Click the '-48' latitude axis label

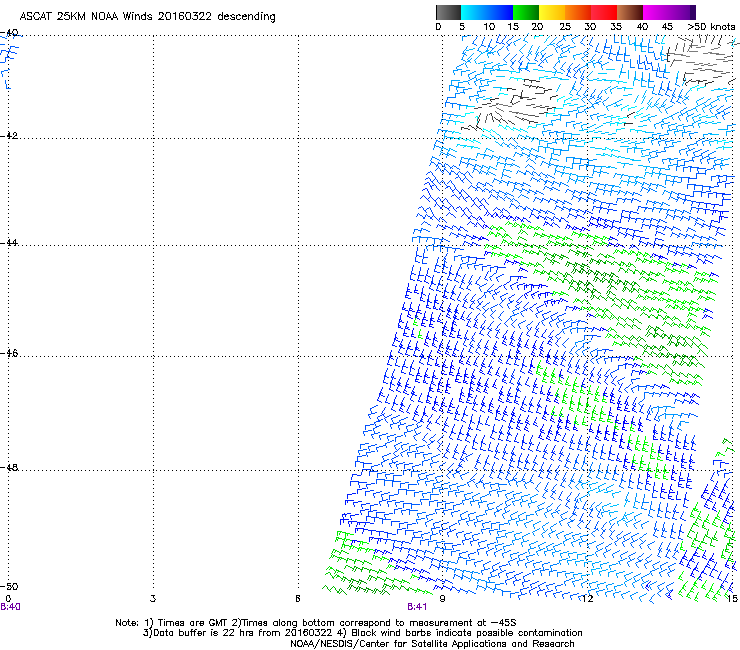click(x=9, y=467)
